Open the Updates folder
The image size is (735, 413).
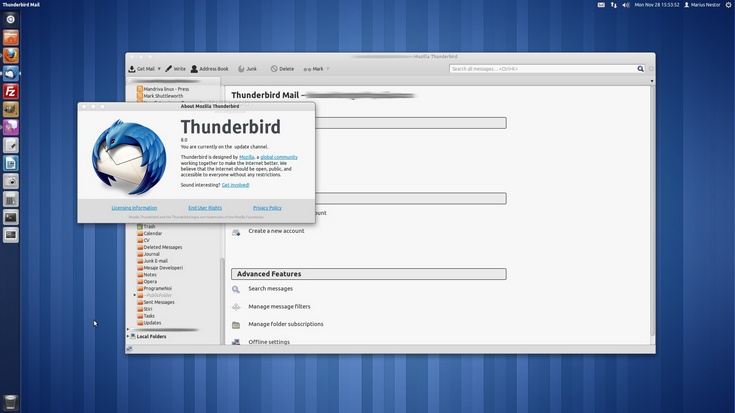tap(149, 323)
